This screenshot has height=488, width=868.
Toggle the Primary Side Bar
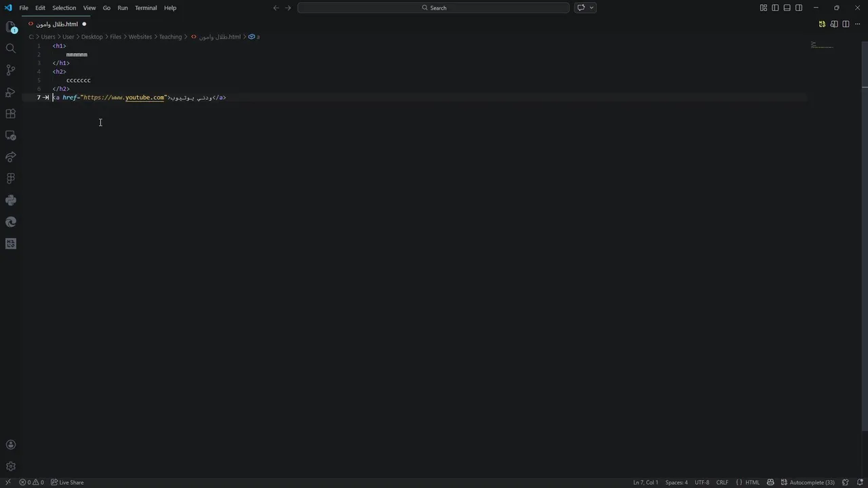tap(775, 7)
